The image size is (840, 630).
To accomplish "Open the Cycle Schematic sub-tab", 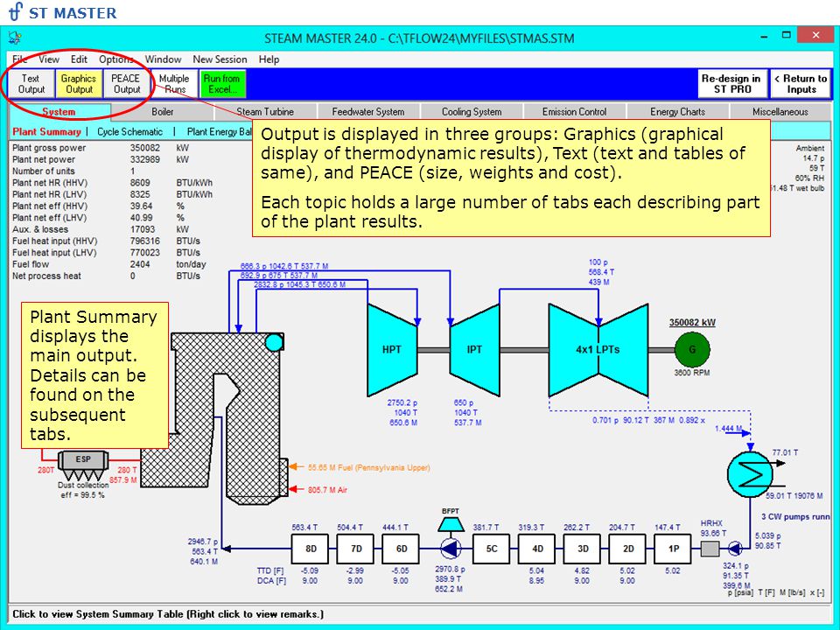I will coord(130,132).
